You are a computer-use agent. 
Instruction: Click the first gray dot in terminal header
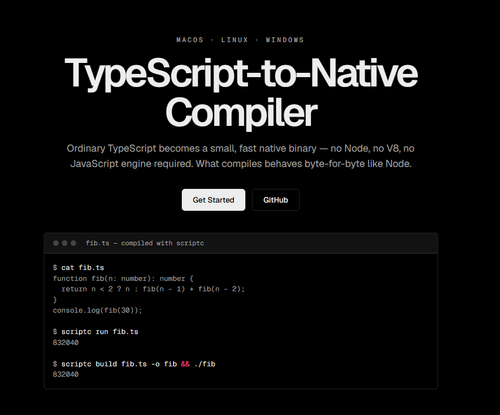pos(56,243)
